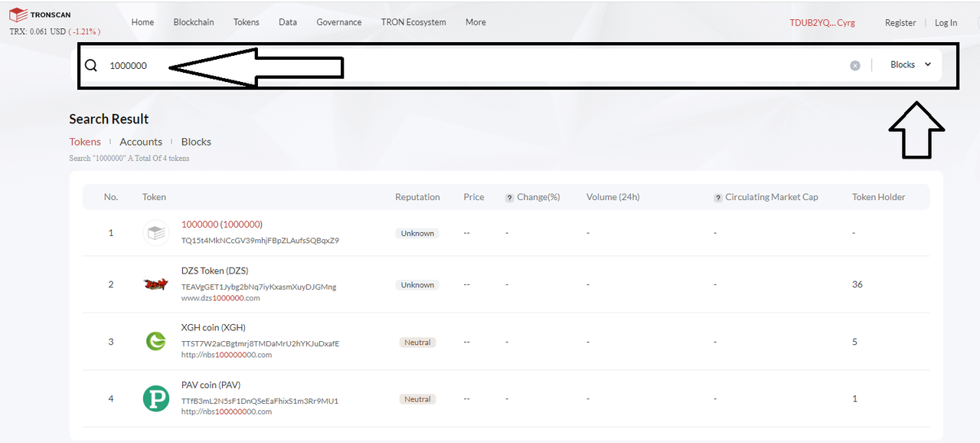Click the 1000000 token logo icon
980x443 pixels.
(x=156, y=232)
